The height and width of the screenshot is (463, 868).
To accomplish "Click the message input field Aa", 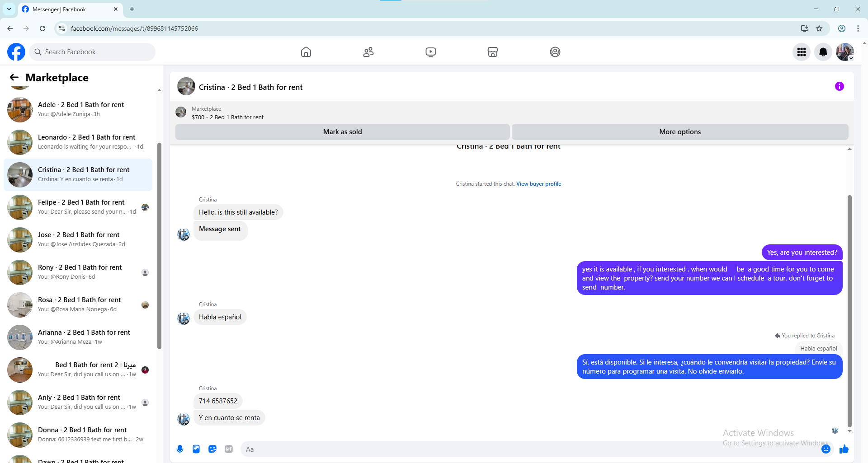I will (x=529, y=449).
